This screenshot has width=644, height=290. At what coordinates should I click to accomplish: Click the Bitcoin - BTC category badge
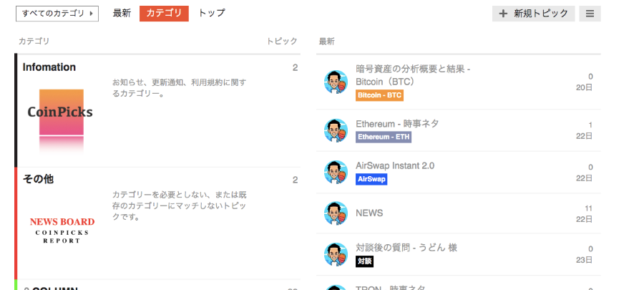(379, 95)
